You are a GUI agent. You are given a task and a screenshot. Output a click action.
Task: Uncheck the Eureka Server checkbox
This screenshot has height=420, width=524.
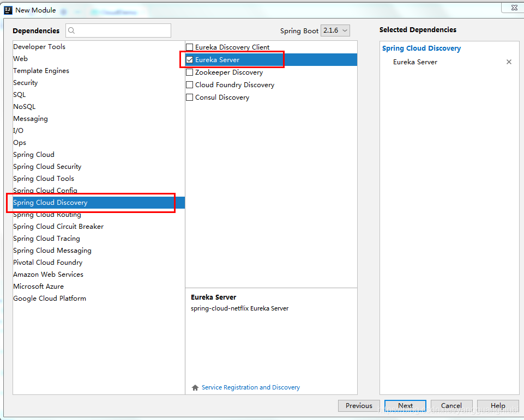pyautogui.click(x=190, y=60)
